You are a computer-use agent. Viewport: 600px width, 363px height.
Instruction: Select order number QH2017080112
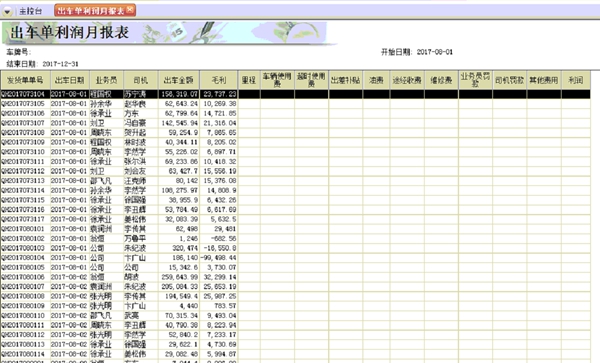(23, 335)
